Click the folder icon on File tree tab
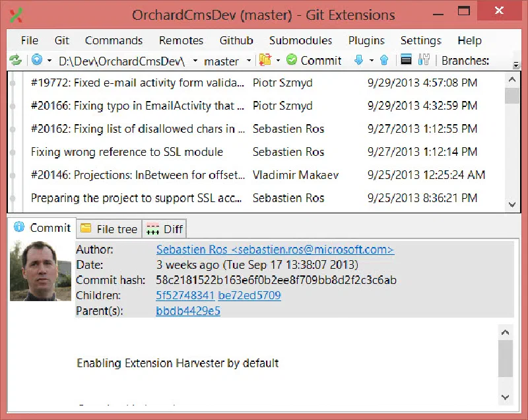The width and height of the screenshot is (528, 420). [x=86, y=228]
